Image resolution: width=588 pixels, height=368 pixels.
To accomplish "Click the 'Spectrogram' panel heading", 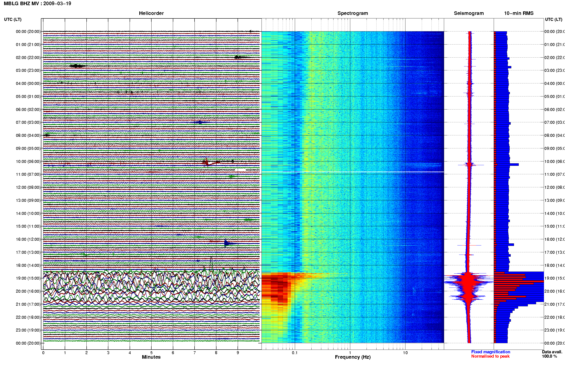I will (353, 13).
